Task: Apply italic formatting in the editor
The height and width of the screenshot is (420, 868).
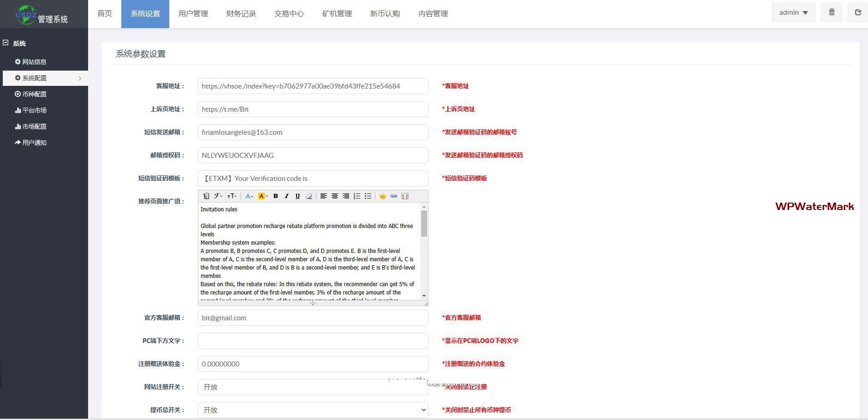Action: point(286,196)
